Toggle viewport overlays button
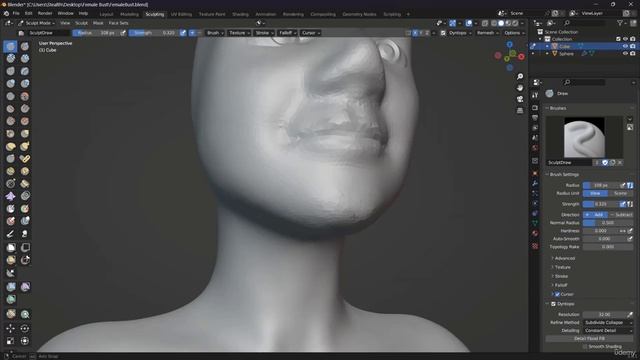 point(469,23)
